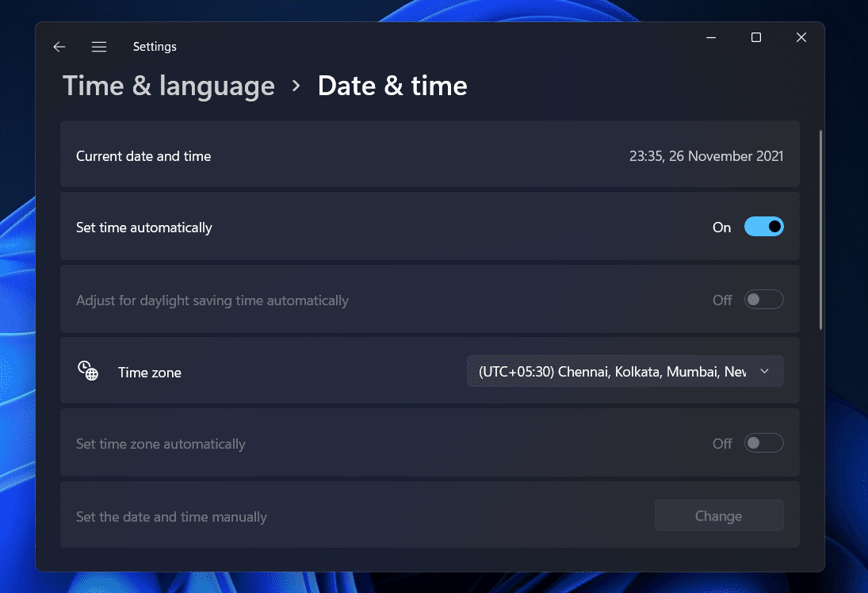The height and width of the screenshot is (593, 868).
Task: Click the hamburger menu beside Settings
Action: (99, 47)
